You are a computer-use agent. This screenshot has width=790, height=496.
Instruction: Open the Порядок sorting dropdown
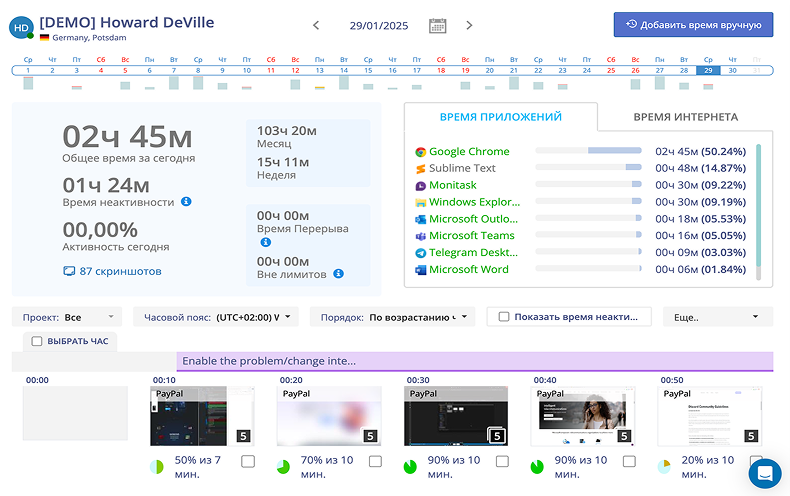[392, 317]
